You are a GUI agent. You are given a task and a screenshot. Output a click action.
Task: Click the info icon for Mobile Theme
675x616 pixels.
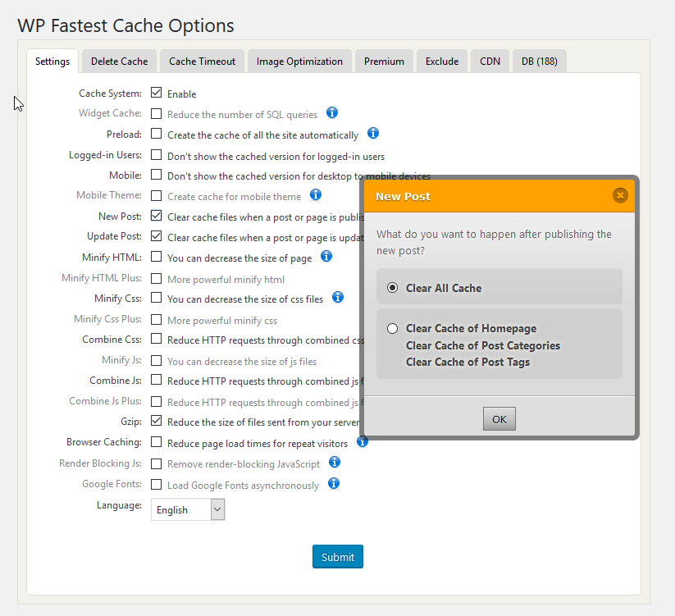[316, 195]
